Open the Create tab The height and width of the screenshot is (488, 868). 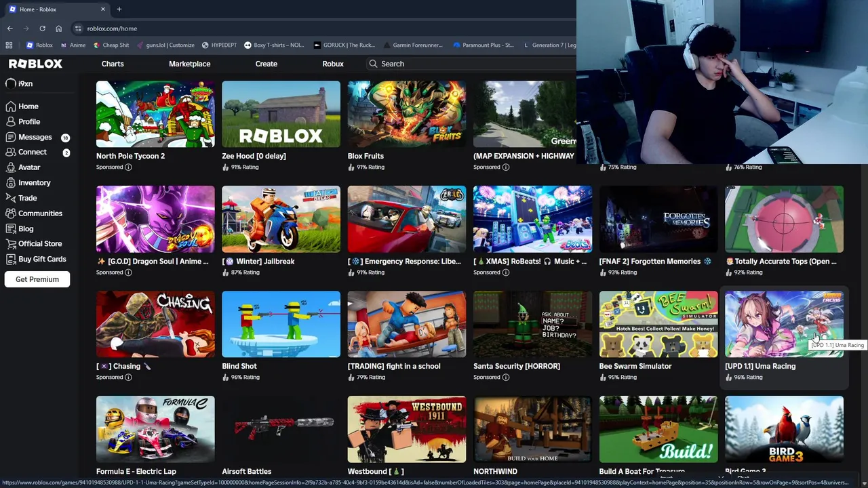266,64
